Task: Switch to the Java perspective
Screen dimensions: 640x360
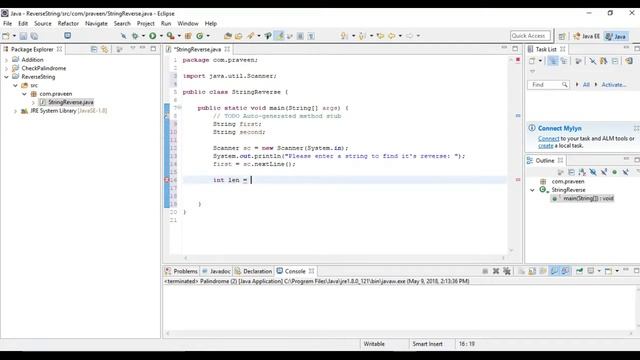Action: pyautogui.click(x=616, y=36)
